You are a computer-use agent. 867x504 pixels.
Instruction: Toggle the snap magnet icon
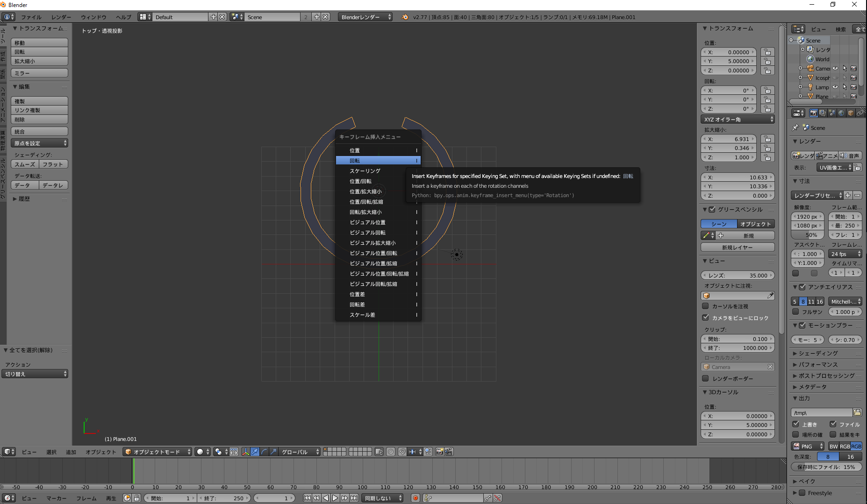click(402, 452)
